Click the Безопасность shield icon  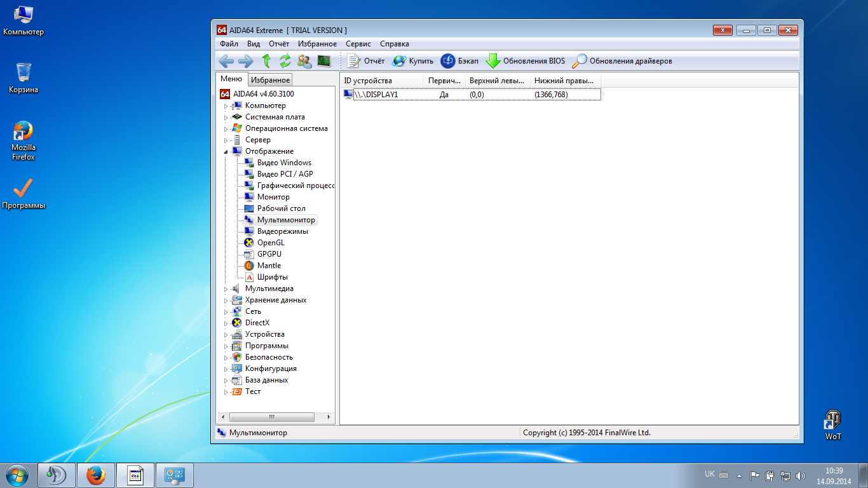237,357
